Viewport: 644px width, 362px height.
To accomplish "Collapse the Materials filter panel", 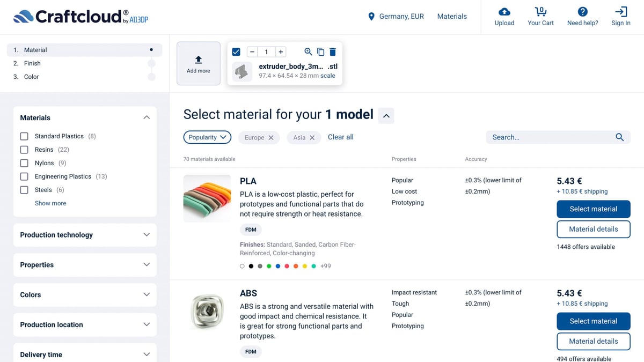I will click(x=147, y=117).
